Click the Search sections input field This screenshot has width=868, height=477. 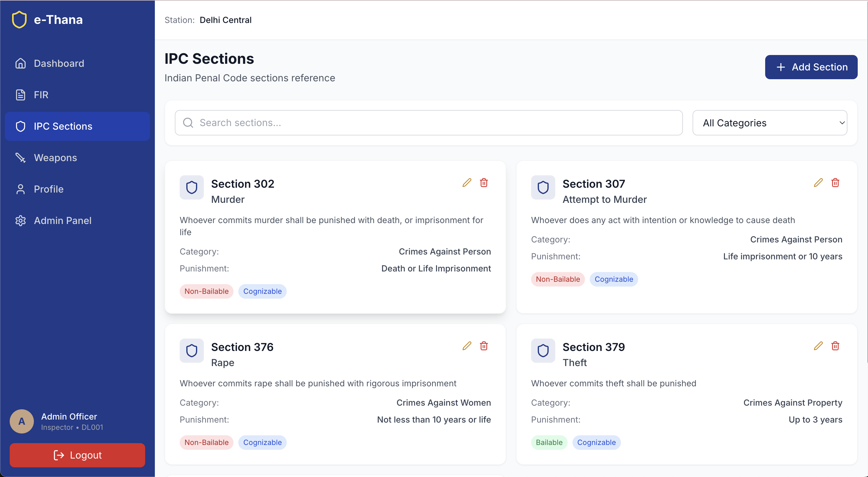429,123
